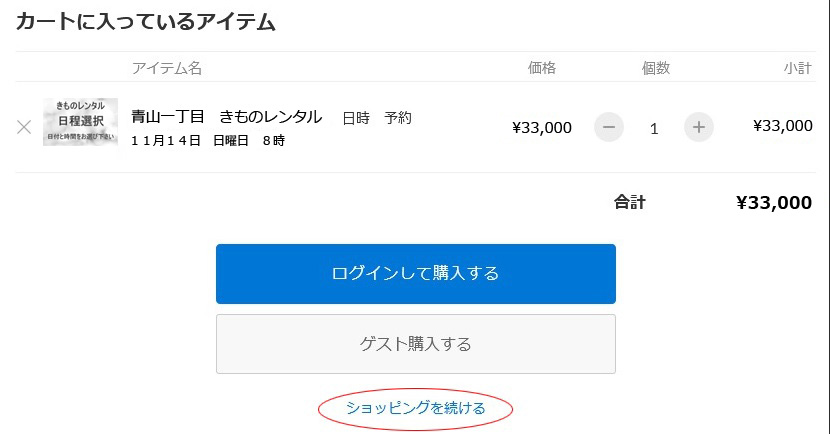Follow the ショッピングを続ける link

point(416,408)
